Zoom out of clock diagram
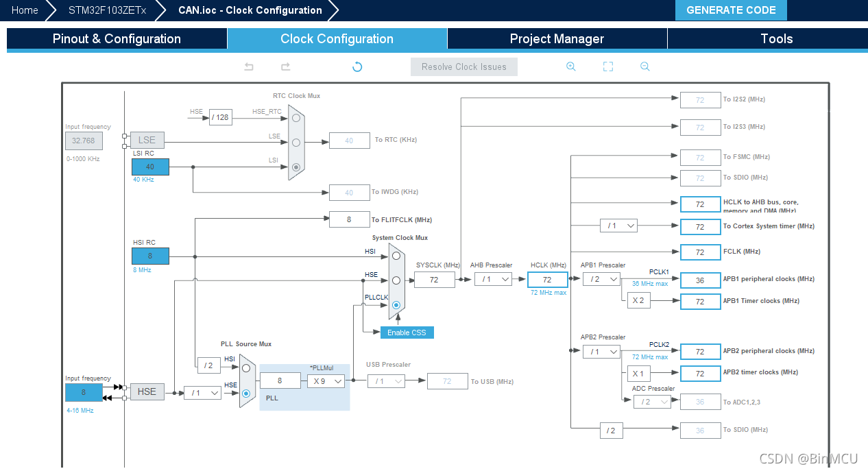 coord(644,67)
